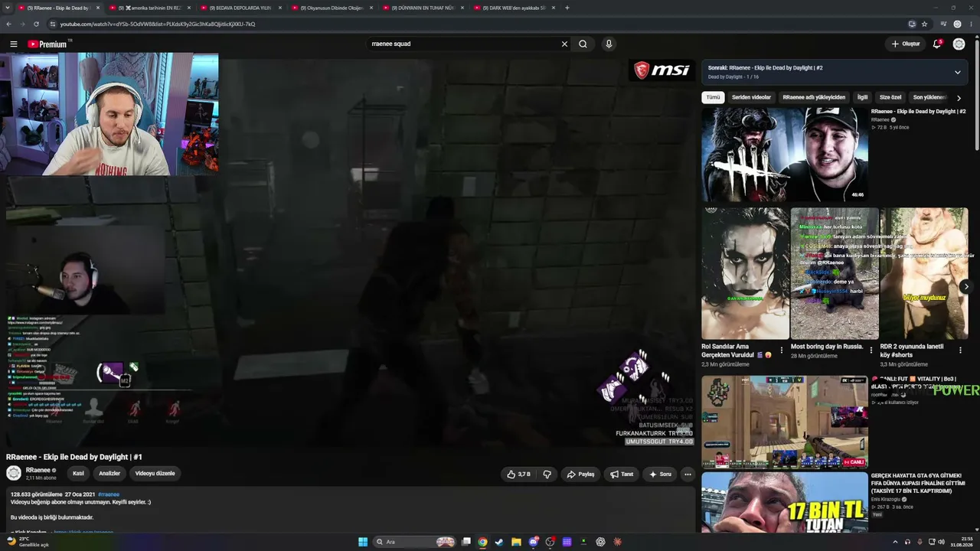Select the Tümü filter chip

click(x=713, y=97)
